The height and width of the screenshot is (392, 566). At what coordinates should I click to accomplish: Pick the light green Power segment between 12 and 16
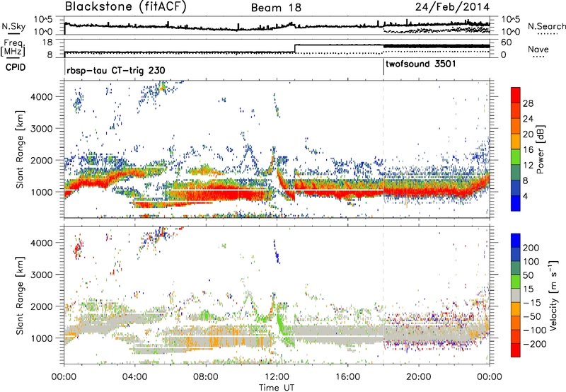(x=516, y=157)
